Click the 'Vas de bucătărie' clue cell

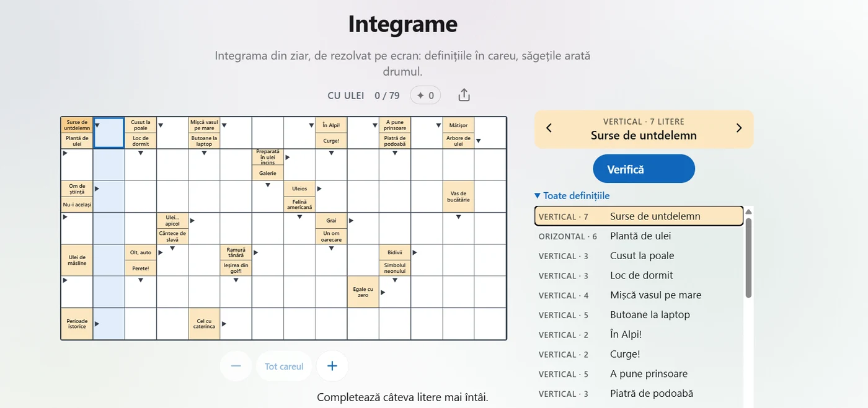[458, 197]
